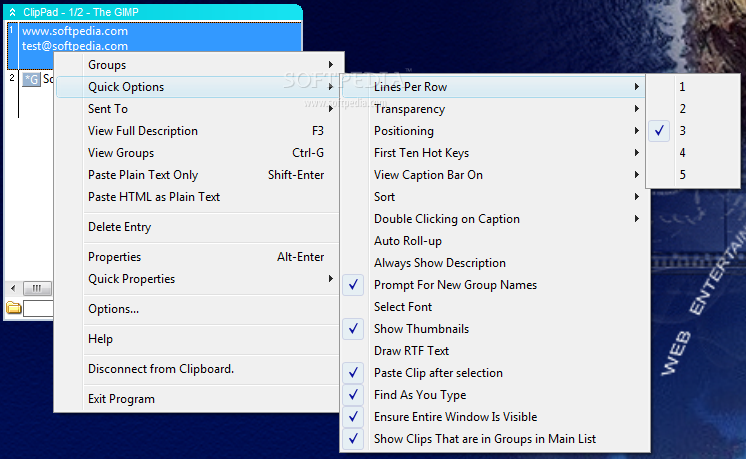Screen dimensions: 746x459
Task: Choose 5 lines per row
Action: (x=693, y=175)
